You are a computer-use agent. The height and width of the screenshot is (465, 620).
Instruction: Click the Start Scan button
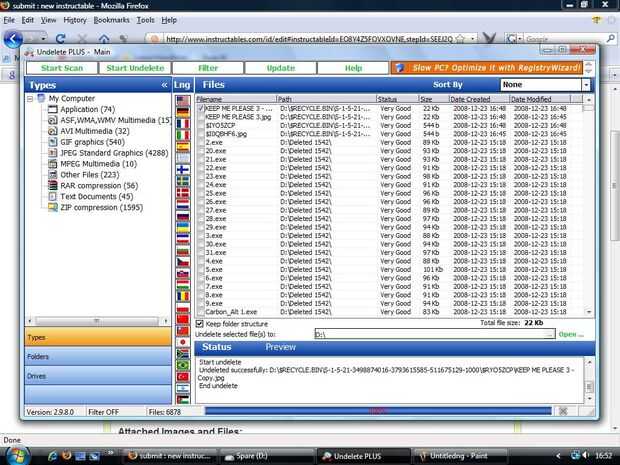click(62, 68)
